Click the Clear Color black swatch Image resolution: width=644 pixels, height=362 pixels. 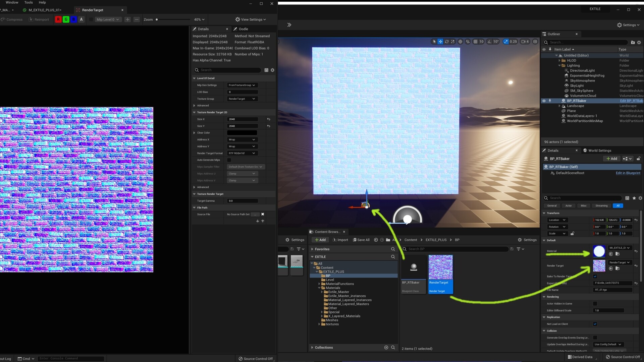(x=242, y=133)
